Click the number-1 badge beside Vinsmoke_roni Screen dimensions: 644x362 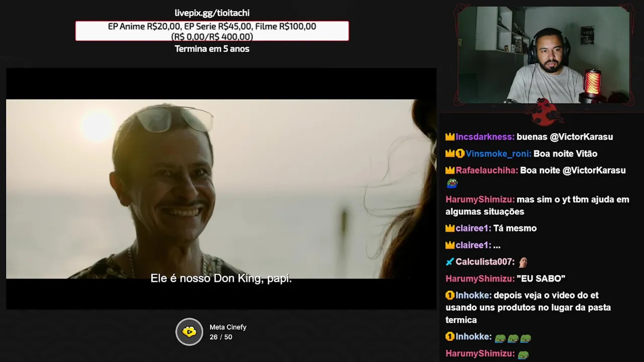(460, 154)
